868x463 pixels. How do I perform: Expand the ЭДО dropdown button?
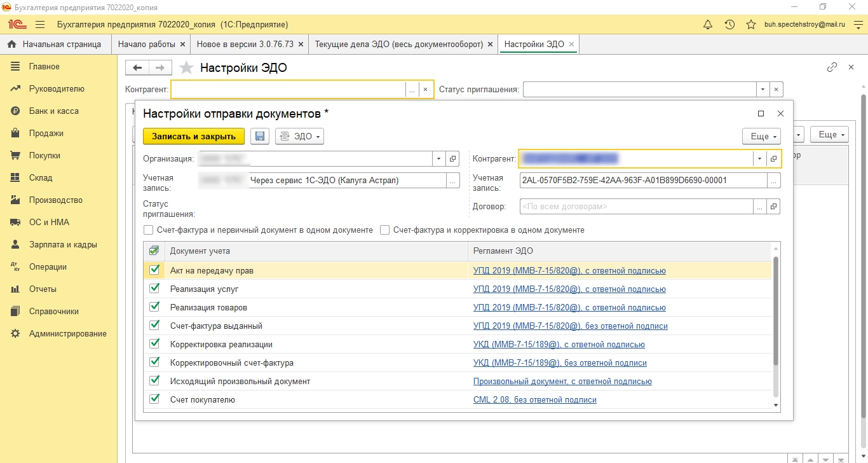click(299, 136)
